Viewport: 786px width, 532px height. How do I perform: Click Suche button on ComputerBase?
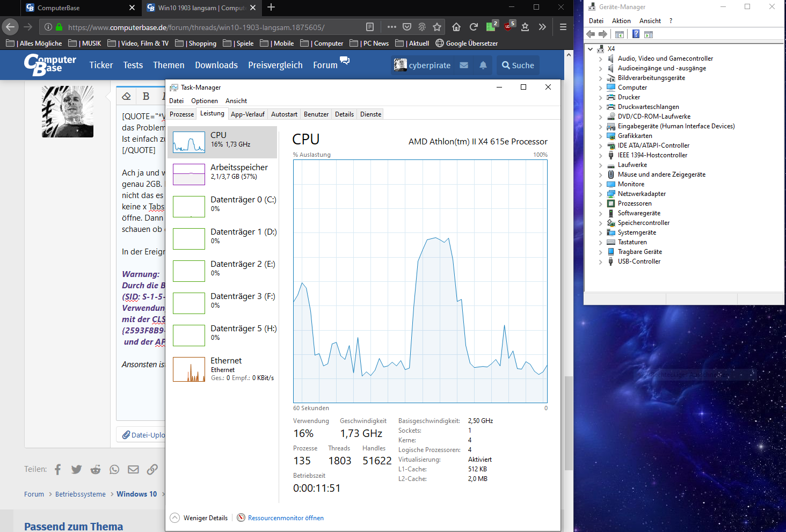(518, 65)
